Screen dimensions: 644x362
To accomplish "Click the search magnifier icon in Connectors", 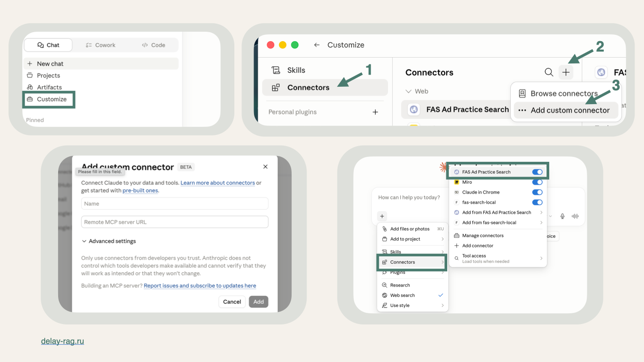I will (x=549, y=72).
